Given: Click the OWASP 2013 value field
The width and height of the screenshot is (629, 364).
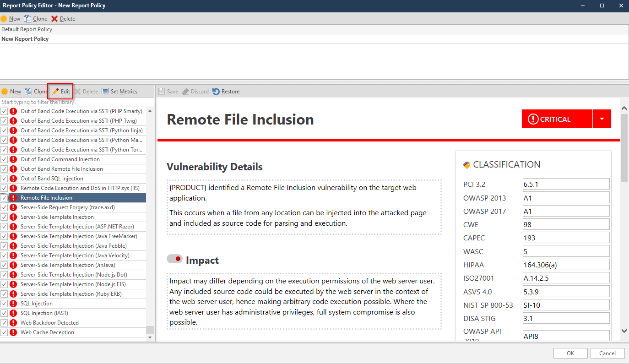Looking at the screenshot, I should point(566,198).
